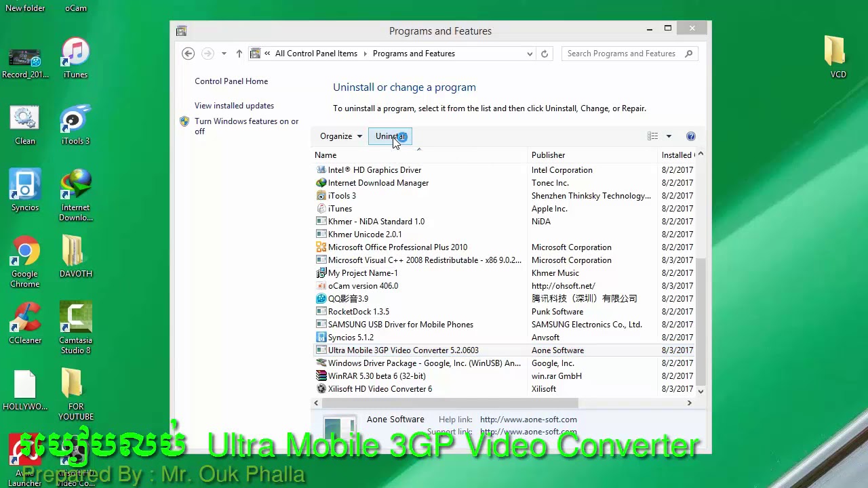Screen dimensions: 868x488
Task: Click the shield icon beside Windows features
Action: point(184,121)
